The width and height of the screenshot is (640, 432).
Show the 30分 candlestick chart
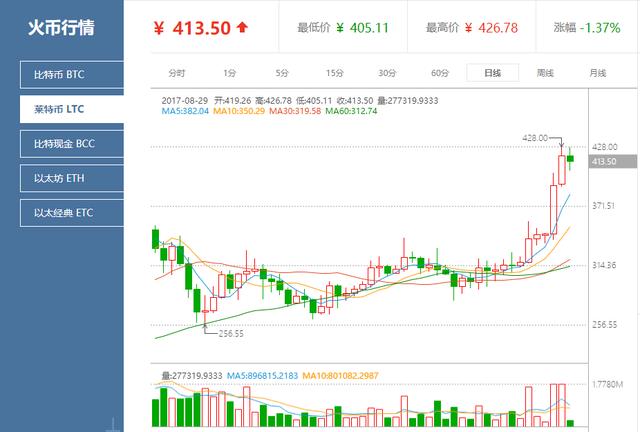387,73
